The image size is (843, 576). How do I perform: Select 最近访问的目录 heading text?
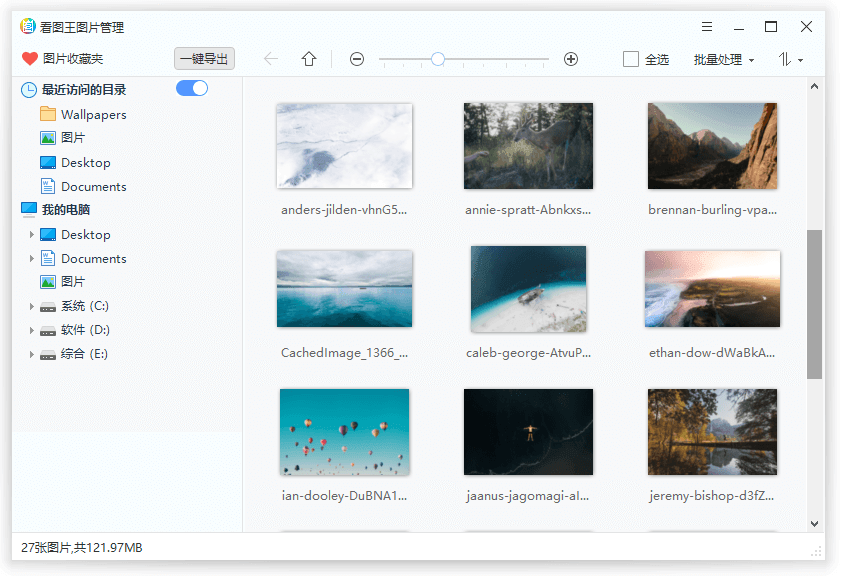[x=84, y=90]
